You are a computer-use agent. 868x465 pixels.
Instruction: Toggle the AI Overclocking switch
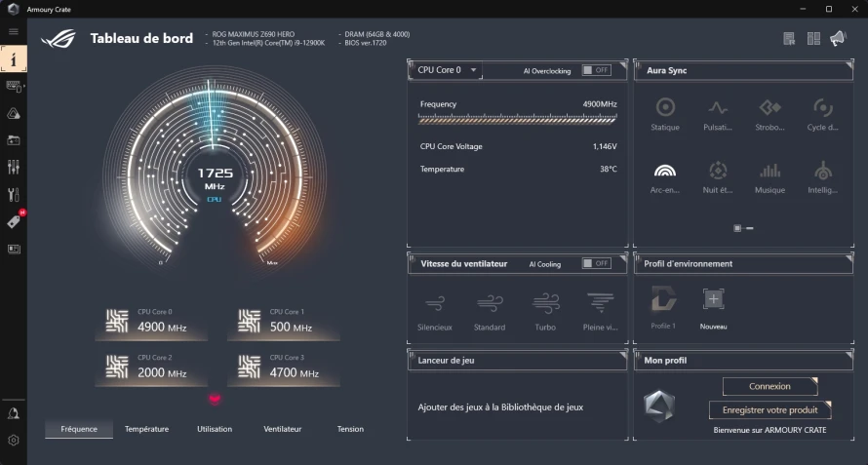tap(596, 70)
